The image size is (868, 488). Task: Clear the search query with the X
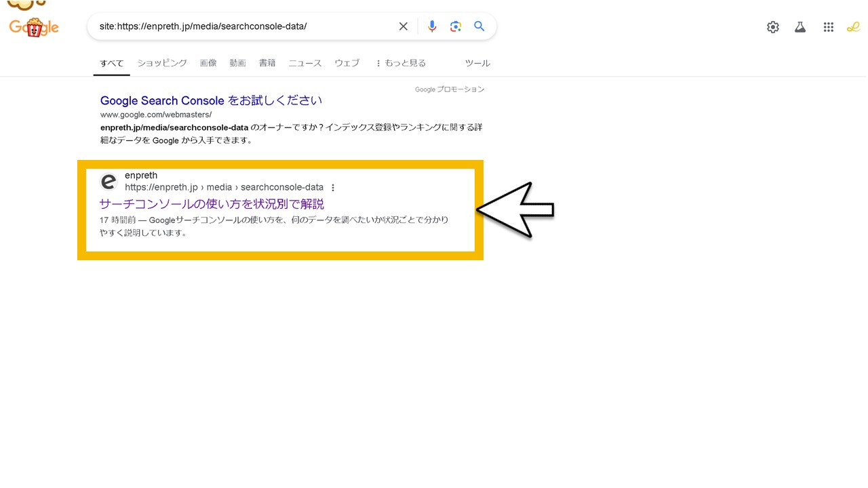click(403, 26)
